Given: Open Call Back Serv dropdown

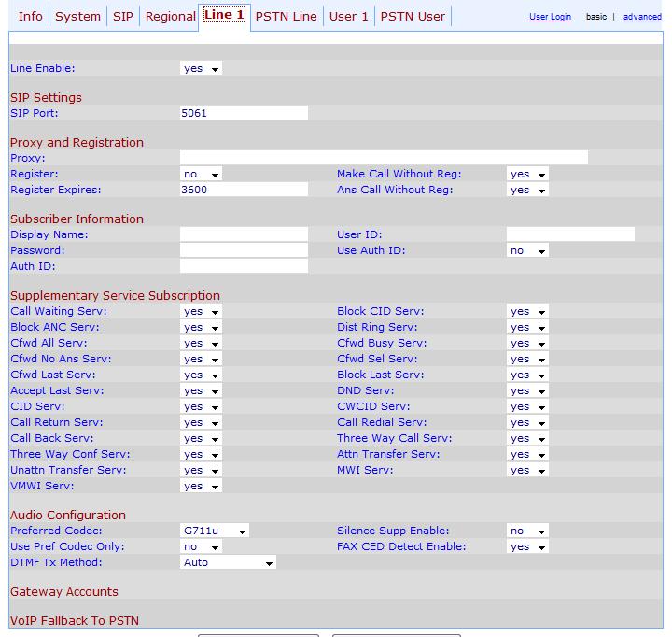Looking at the screenshot, I should click(201, 438).
